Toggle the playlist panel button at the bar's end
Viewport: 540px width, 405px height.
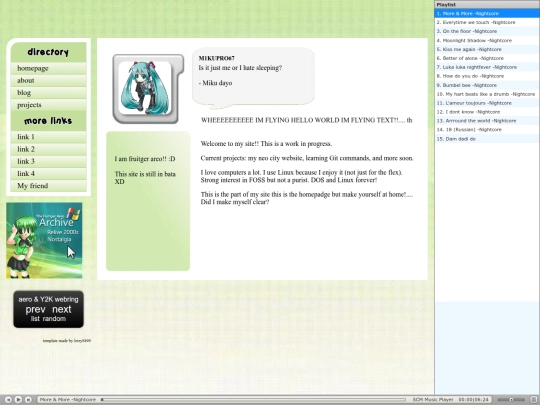(534, 399)
